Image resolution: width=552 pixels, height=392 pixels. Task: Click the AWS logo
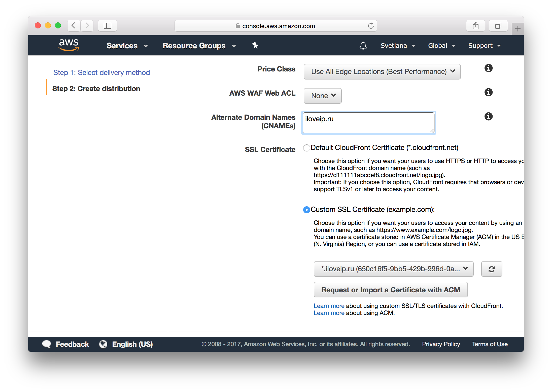point(69,45)
